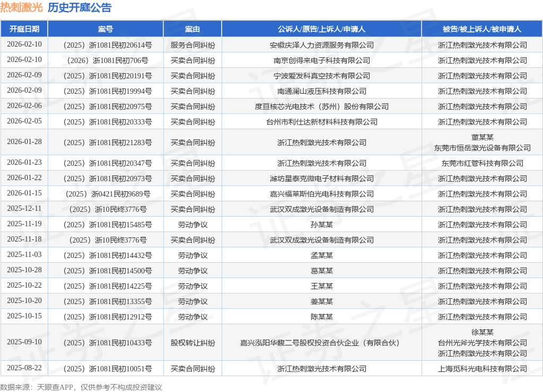Screen dimensions: 543x392
Task: Click plaintiff 度亘核芯光电技术（苏州）股份有限公司
Action: coord(322,106)
